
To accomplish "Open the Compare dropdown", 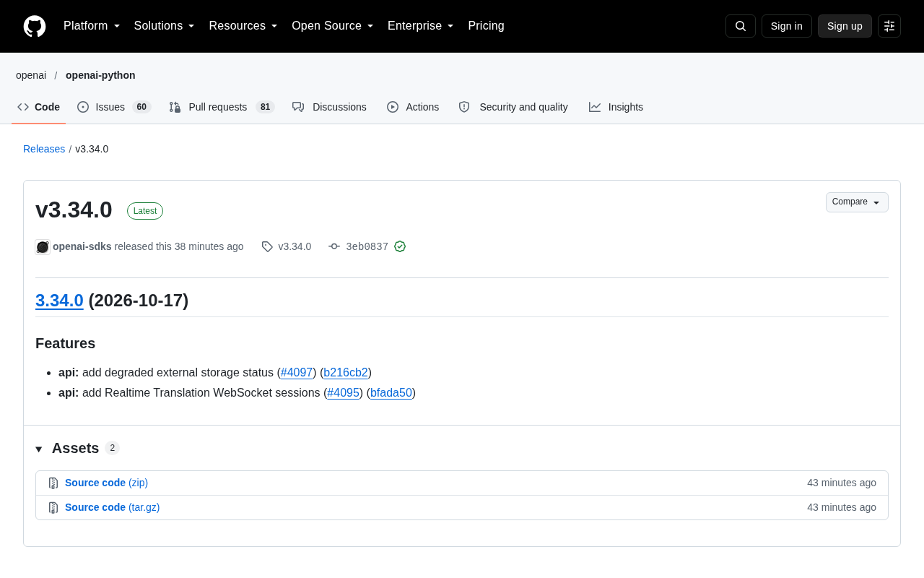I will 857,202.
